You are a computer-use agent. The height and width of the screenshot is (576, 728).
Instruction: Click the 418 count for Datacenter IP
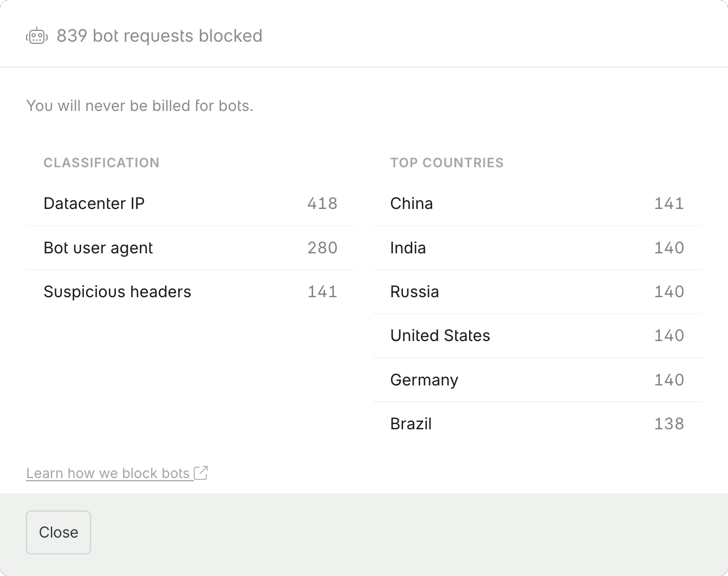click(322, 204)
